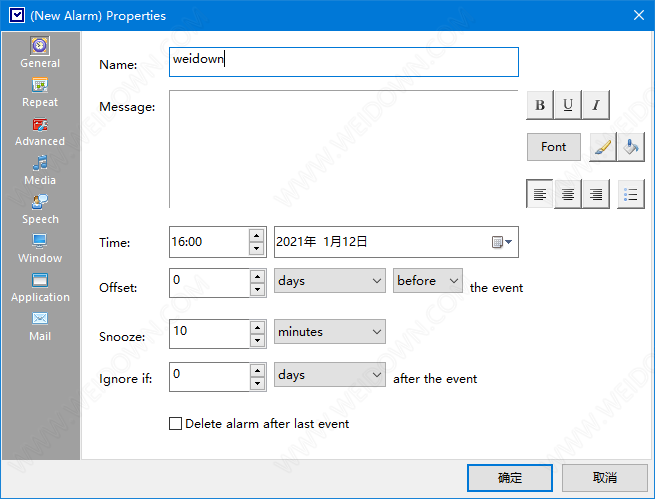Open the Speech section icon

pyautogui.click(x=40, y=202)
